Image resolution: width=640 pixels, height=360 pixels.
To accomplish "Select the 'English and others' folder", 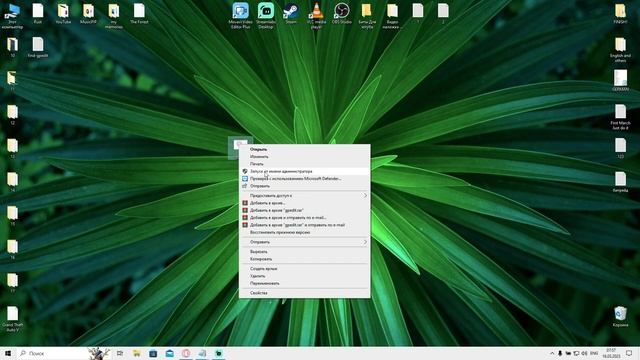I will (x=620, y=49).
